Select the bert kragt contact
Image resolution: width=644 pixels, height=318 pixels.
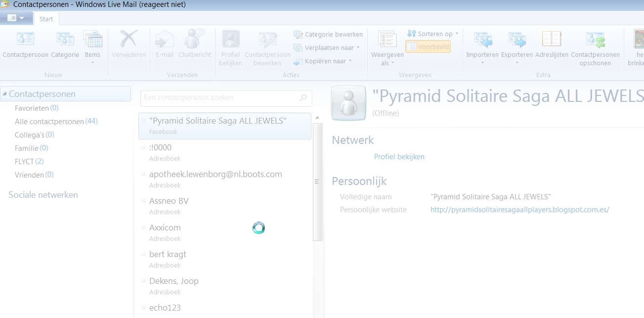pos(225,259)
